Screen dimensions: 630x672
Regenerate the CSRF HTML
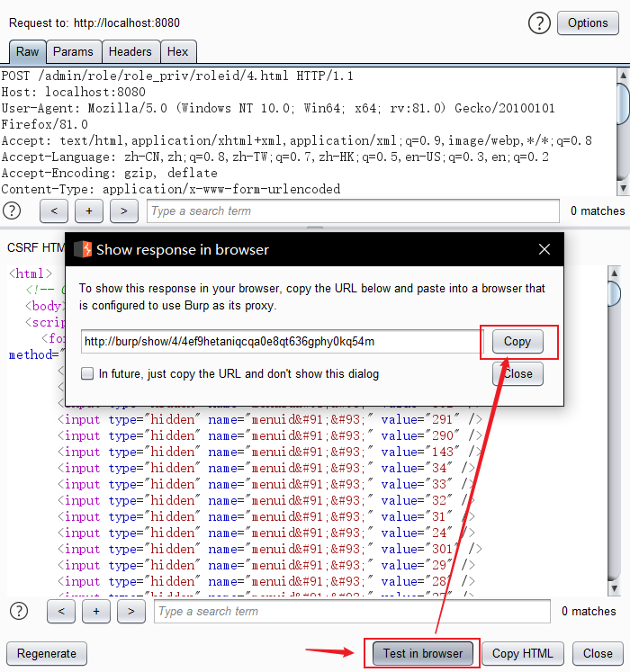(47, 654)
